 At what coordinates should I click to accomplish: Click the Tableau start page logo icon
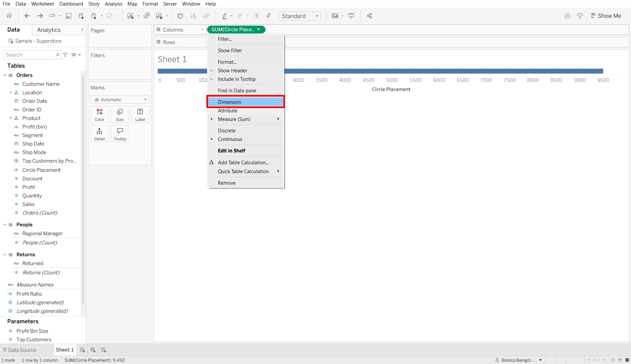click(x=9, y=16)
